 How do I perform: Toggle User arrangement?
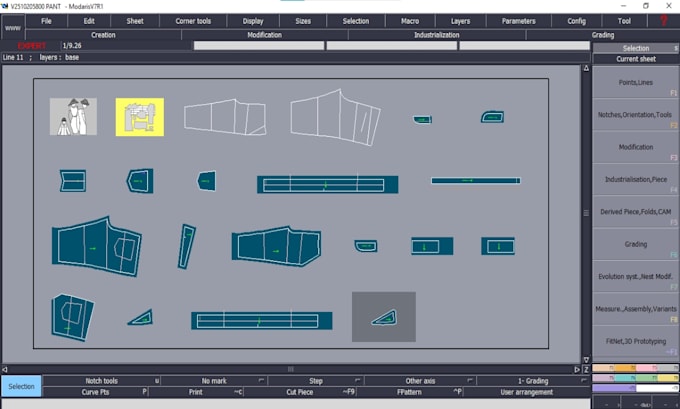point(526,392)
